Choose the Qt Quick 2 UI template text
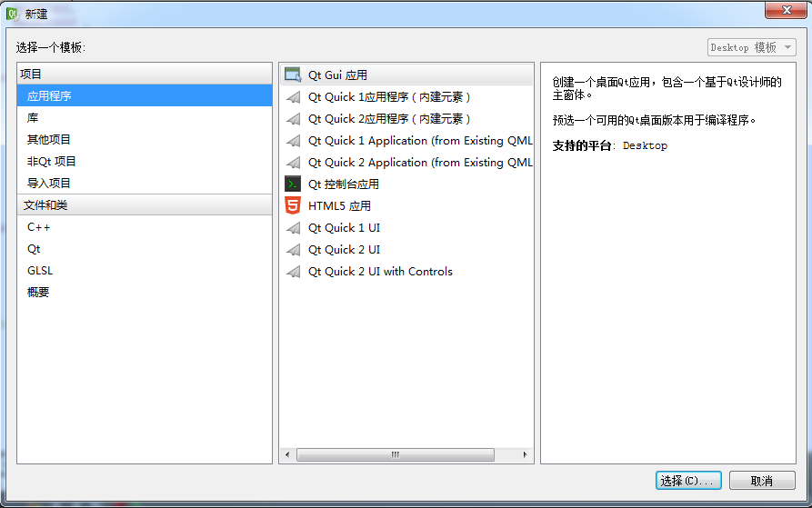Viewport: 812px width, 508px height. click(344, 250)
